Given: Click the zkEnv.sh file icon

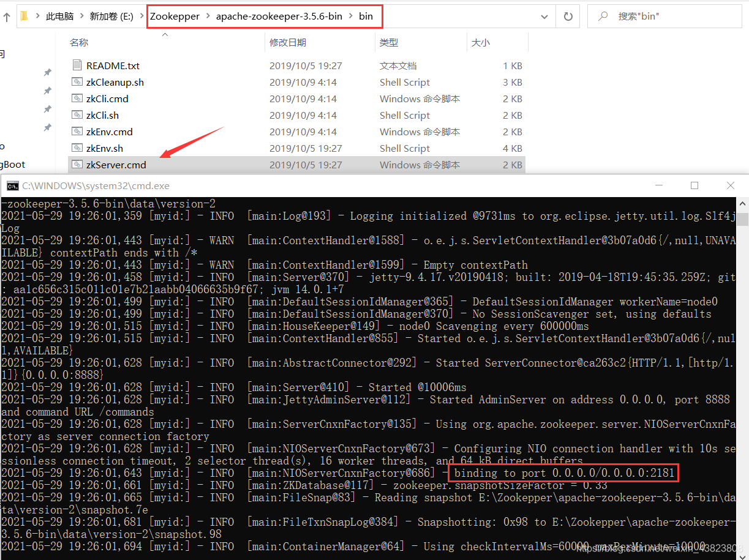Looking at the screenshot, I should [x=77, y=147].
